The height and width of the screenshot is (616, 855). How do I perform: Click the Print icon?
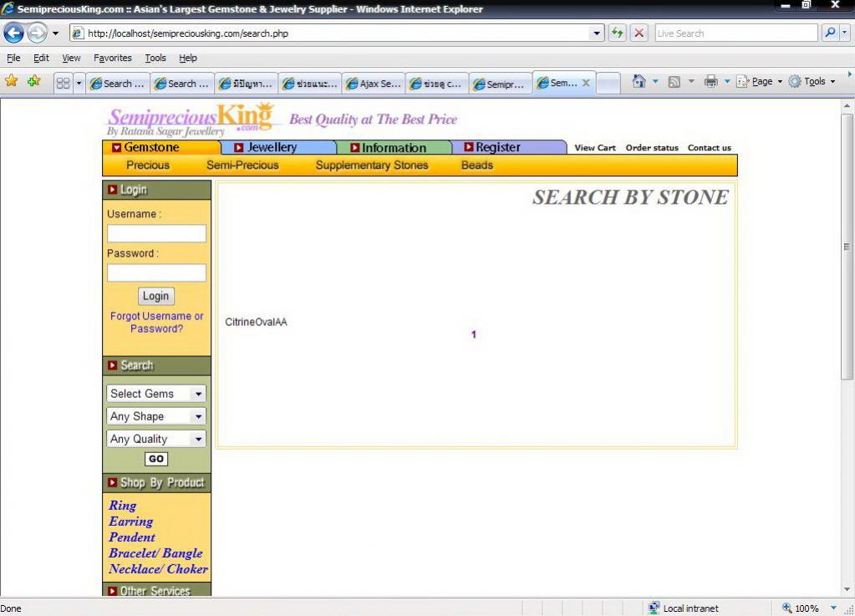(710, 82)
